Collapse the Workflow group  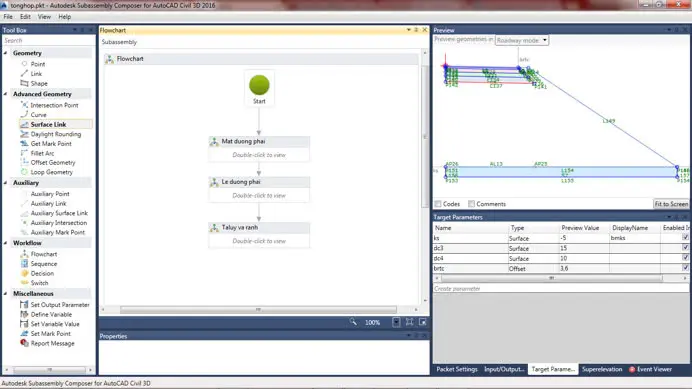pos(5,243)
